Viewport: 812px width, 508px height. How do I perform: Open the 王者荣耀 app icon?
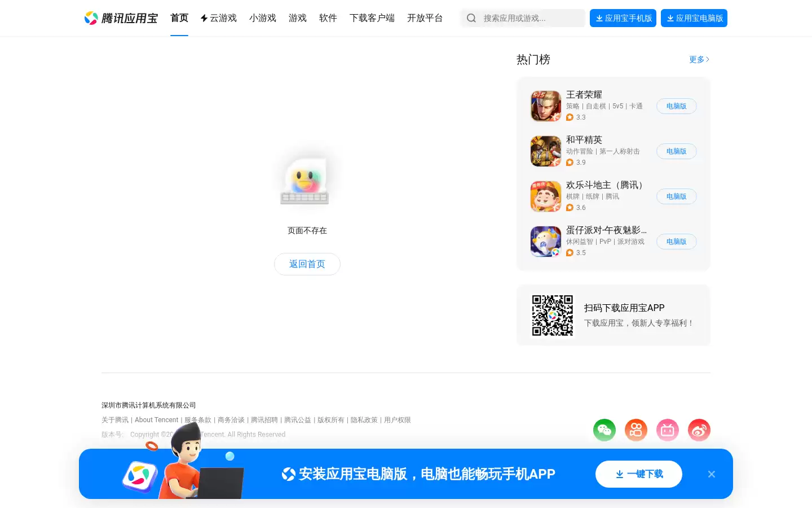click(x=546, y=106)
